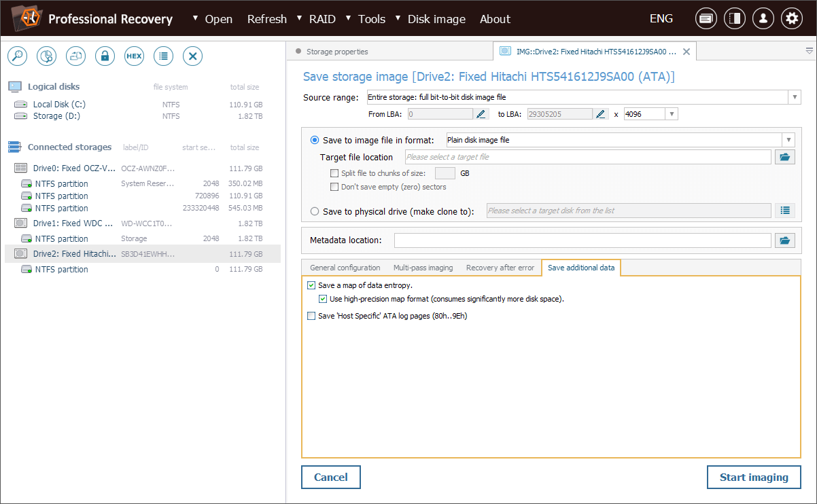Click the list icon to pick target disk
This screenshot has width=817, height=504.
(x=785, y=211)
